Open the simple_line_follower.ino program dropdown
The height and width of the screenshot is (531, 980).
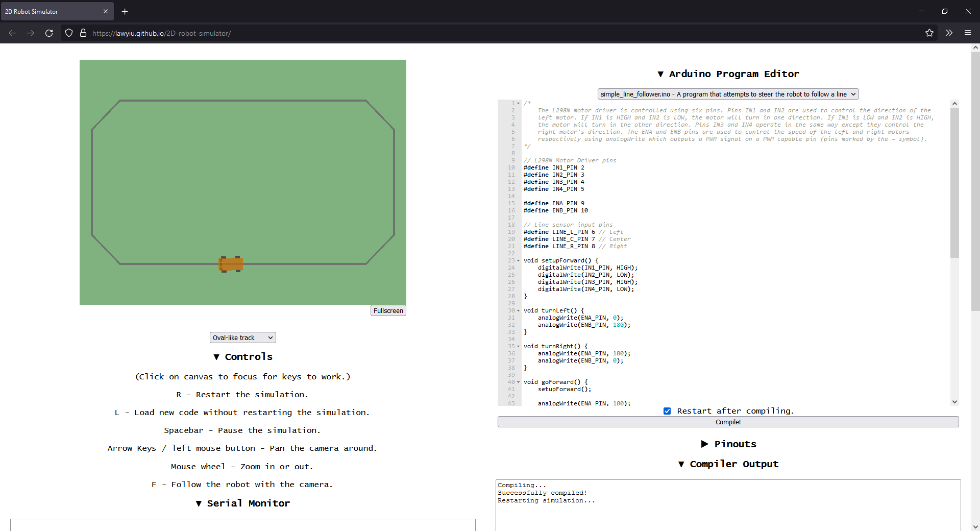[728, 94]
